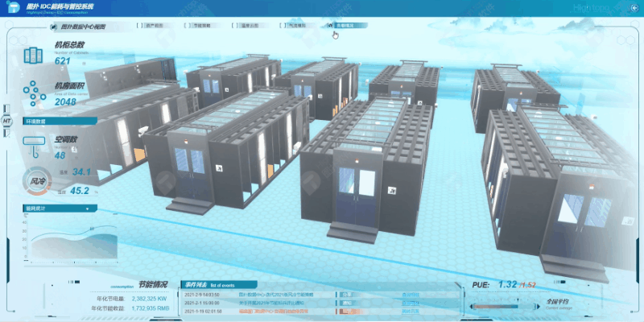
Task: Open link for 2021-2-9 event row
Action: pyautogui.click(x=411, y=295)
